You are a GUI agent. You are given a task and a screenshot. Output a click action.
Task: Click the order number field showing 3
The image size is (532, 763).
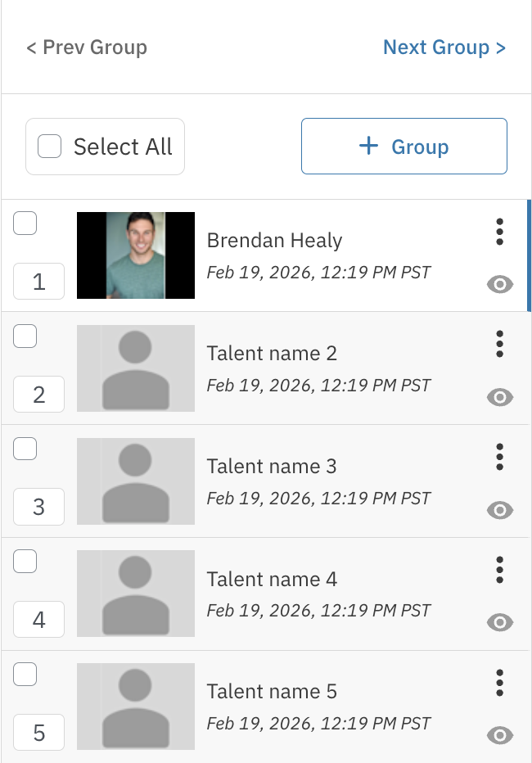click(x=38, y=507)
